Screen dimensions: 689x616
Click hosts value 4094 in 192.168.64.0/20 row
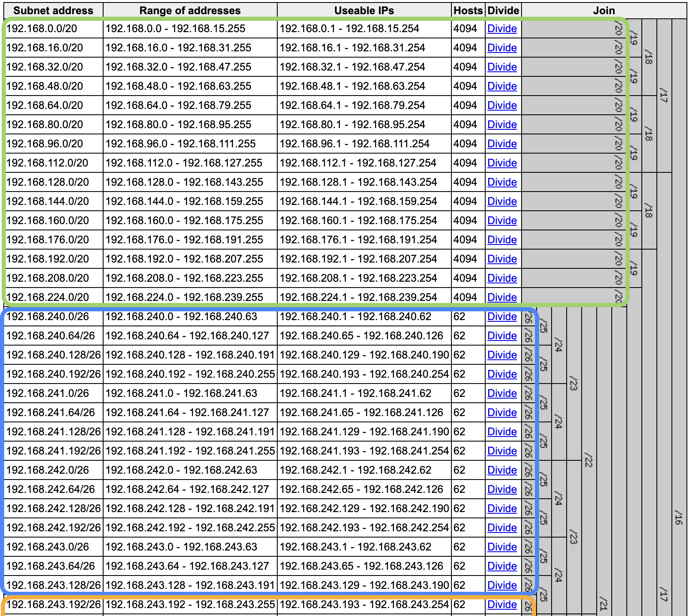(465, 105)
